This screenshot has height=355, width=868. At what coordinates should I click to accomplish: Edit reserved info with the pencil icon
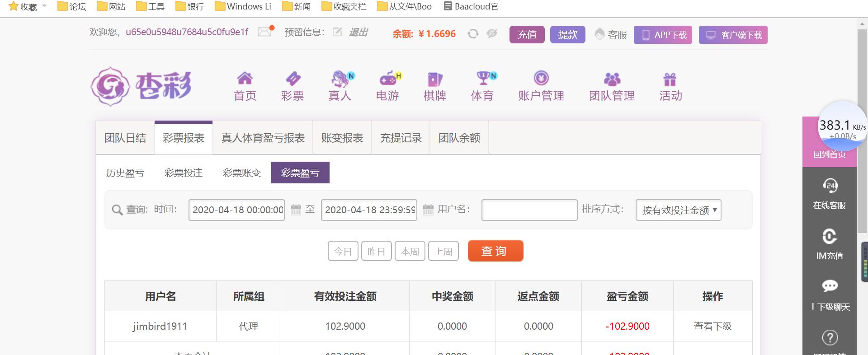(x=337, y=32)
